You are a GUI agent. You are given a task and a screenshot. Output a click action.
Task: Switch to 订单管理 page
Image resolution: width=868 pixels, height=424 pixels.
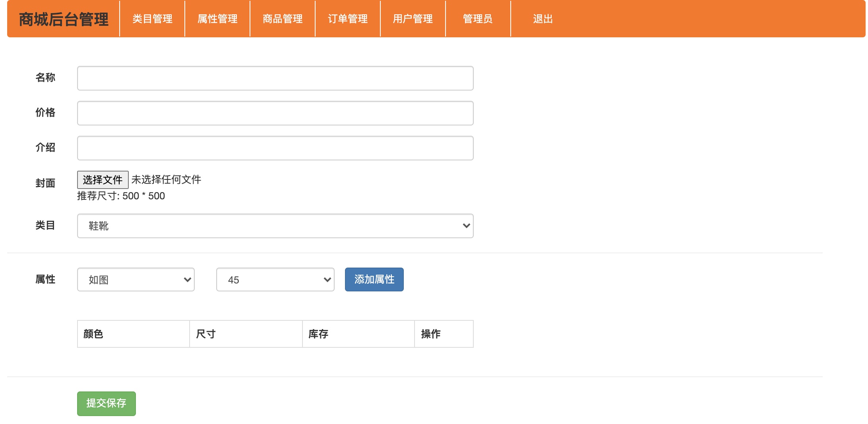click(348, 19)
